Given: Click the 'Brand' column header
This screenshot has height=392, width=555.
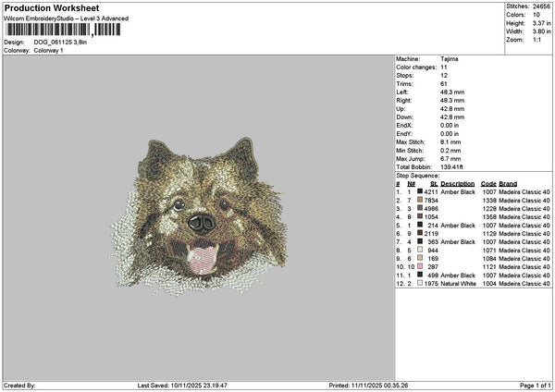Looking at the screenshot, I should 508,184.
